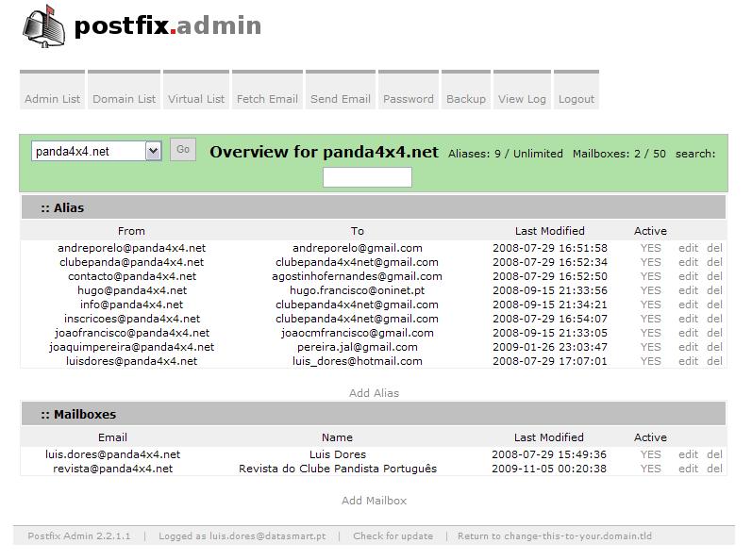
Task: Edit the luis.dores@panda4x4.net mailbox
Action: point(688,454)
